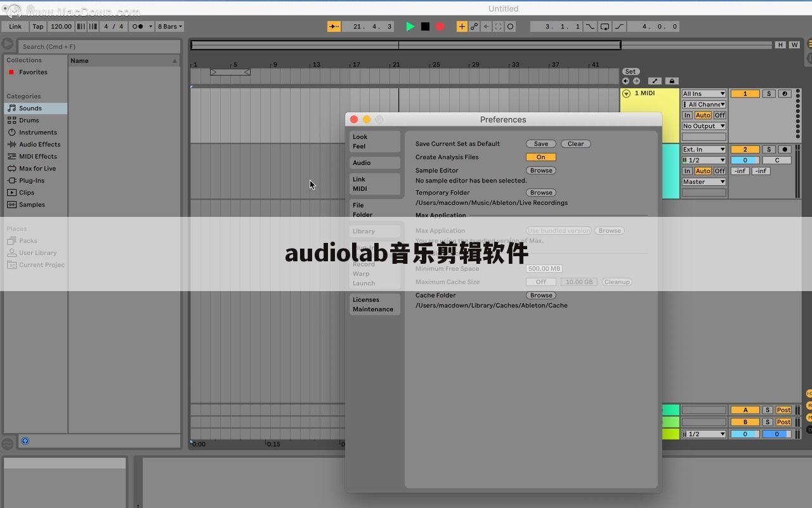
Task: Start playback with the green Play button
Action: 410,27
